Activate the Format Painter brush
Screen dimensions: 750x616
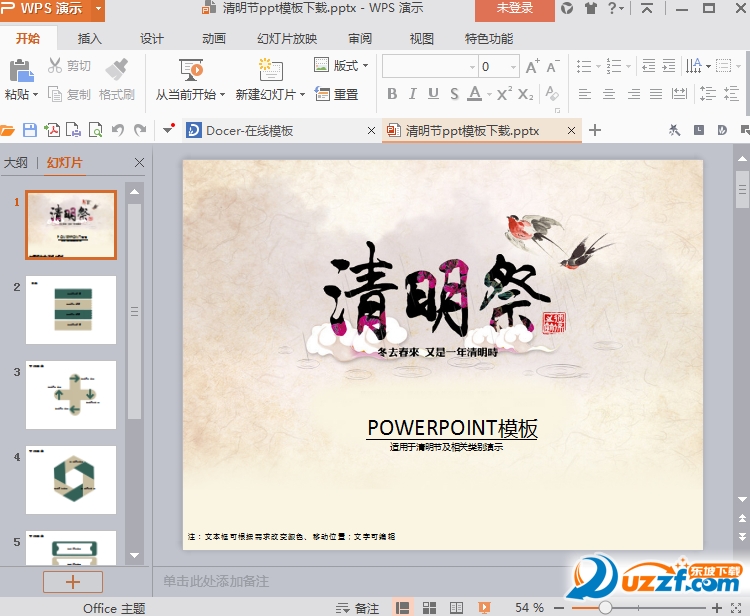pos(117,69)
